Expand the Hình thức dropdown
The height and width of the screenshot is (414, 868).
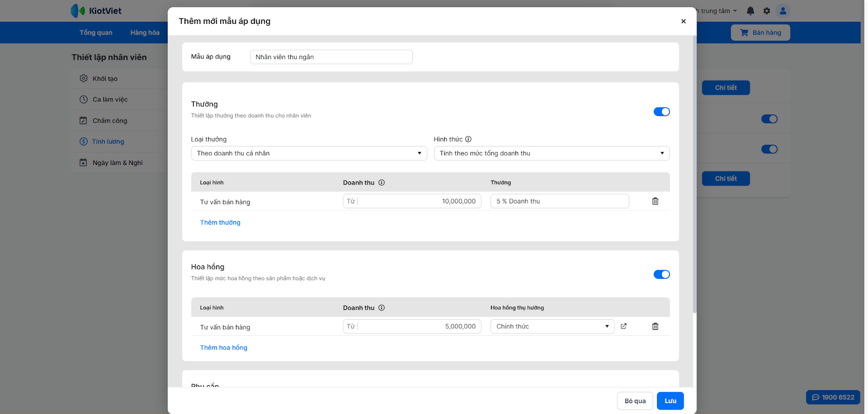[x=551, y=154]
